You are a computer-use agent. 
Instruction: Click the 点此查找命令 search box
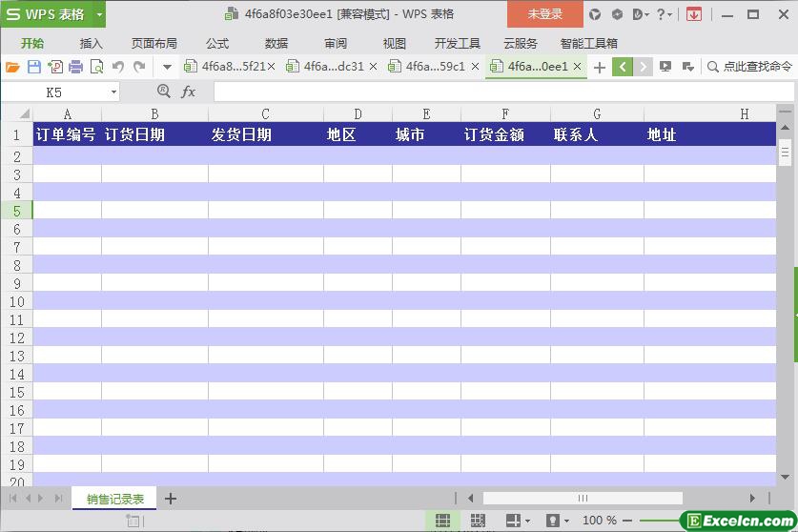coord(749,67)
